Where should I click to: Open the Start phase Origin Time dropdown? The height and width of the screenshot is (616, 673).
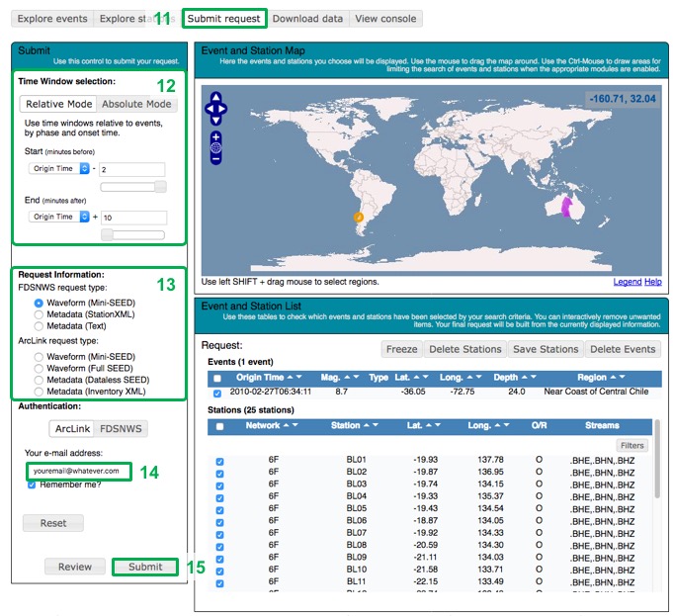point(59,169)
